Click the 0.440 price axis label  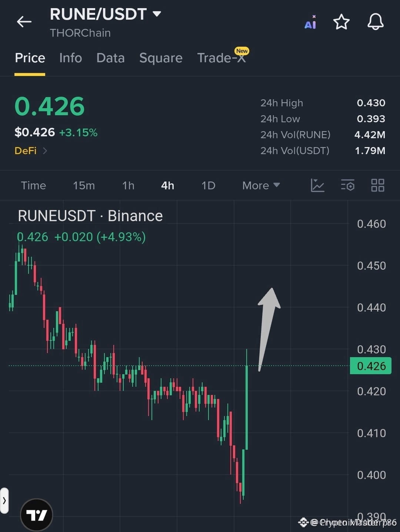371,307
